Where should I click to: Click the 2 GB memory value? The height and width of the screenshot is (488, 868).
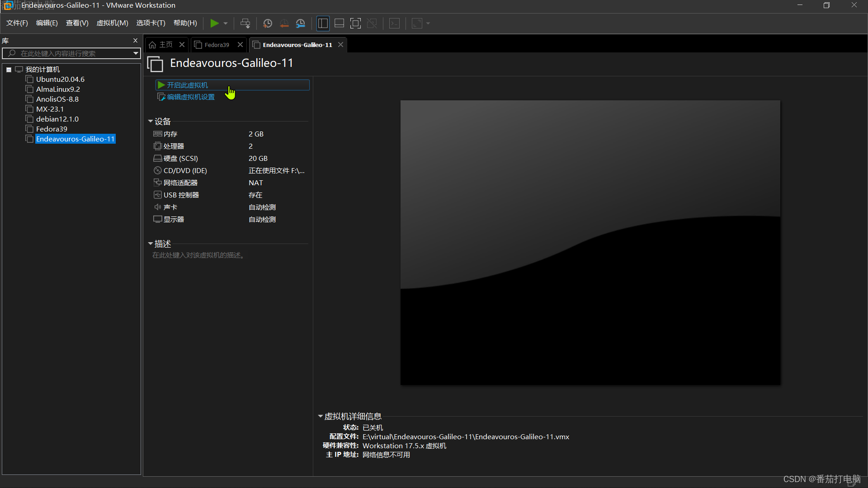click(x=256, y=134)
